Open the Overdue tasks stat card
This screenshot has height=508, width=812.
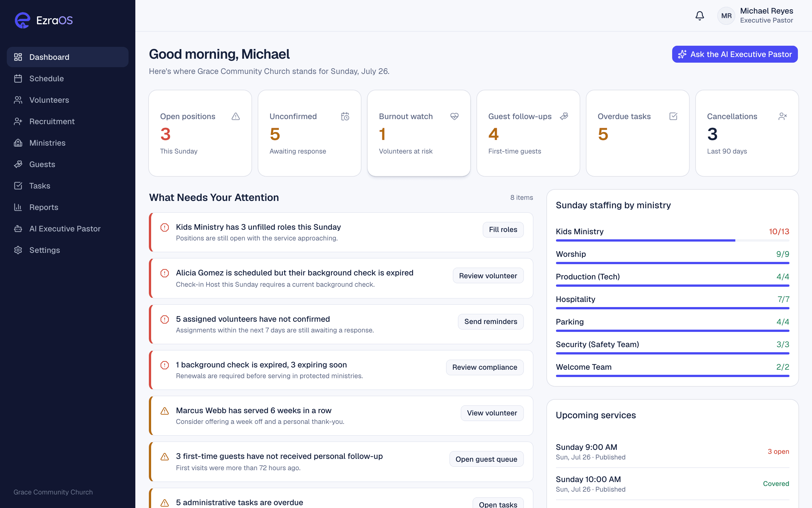pos(637,133)
